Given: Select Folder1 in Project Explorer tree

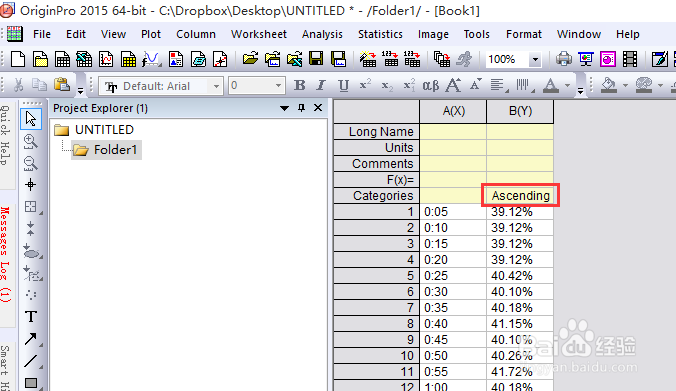Looking at the screenshot, I should pyautogui.click(x=106, y=150).
